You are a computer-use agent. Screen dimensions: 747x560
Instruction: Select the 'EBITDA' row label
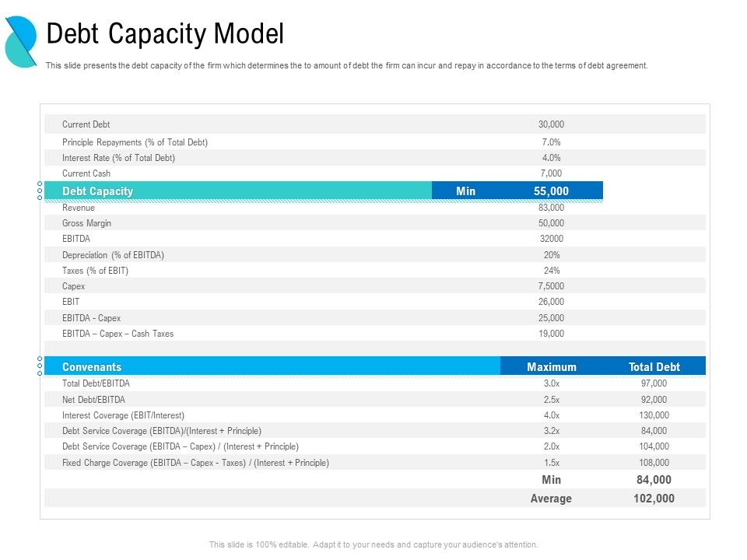pyautogui.click(x=76, y=239)
